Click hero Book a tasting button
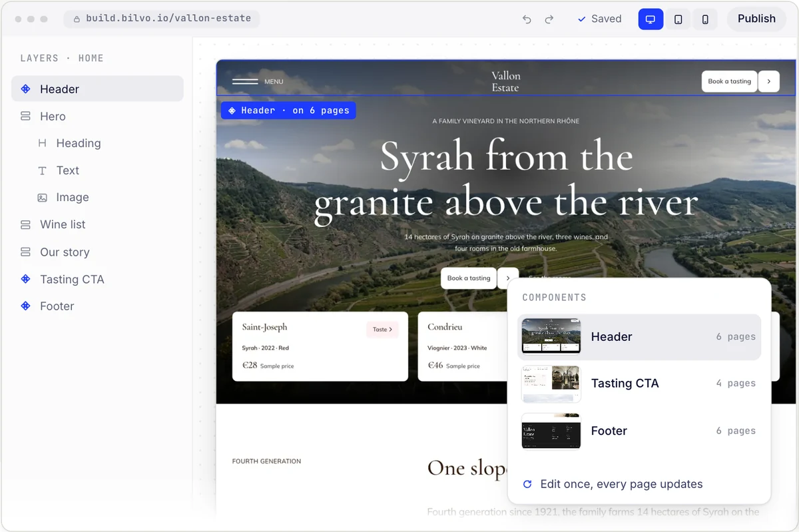Viewport: 799px width, 532px height. (x=469, y=278)
